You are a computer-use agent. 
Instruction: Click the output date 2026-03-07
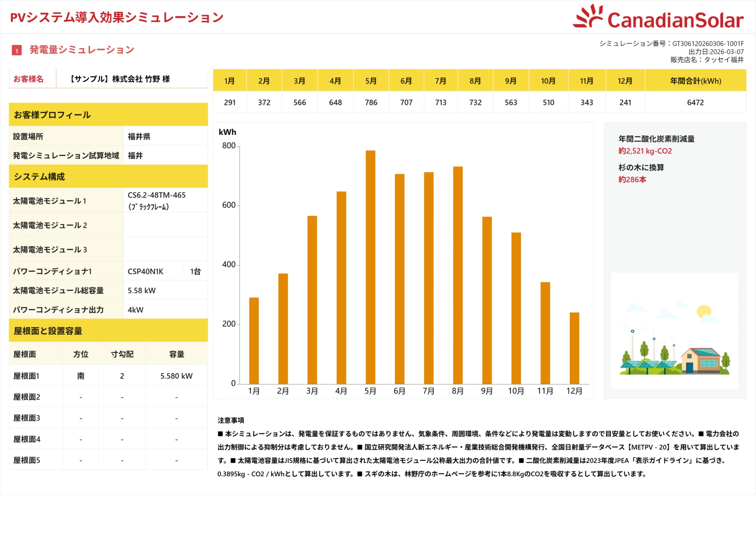(726, 52)
